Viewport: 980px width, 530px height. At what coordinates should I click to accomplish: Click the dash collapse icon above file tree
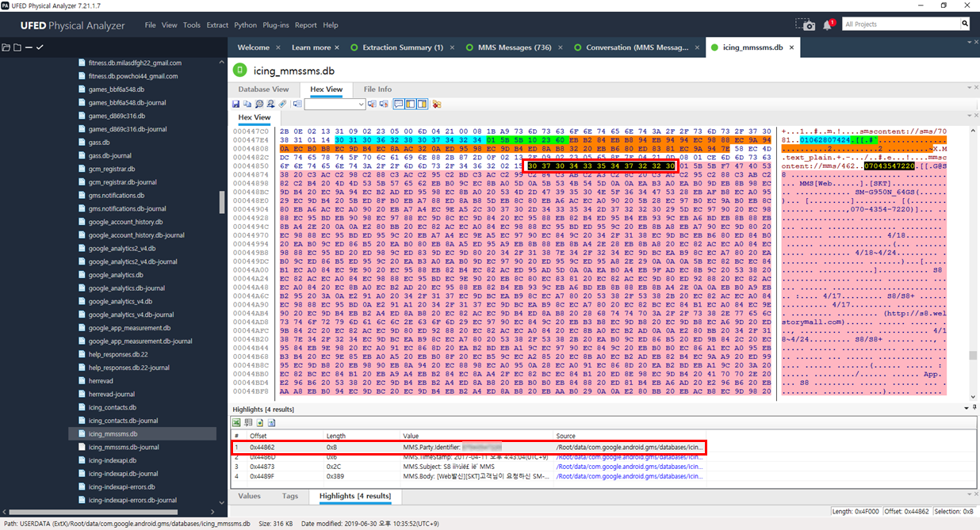[29, 48]
